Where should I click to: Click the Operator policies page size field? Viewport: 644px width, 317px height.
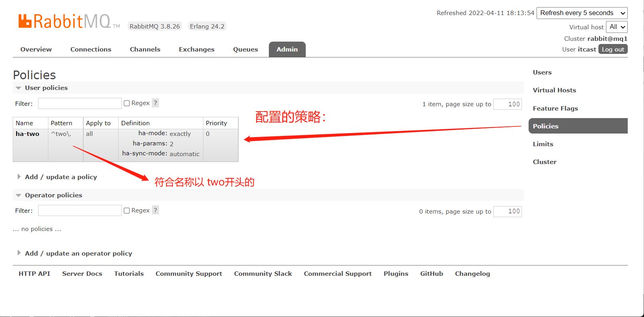(508, 212)
